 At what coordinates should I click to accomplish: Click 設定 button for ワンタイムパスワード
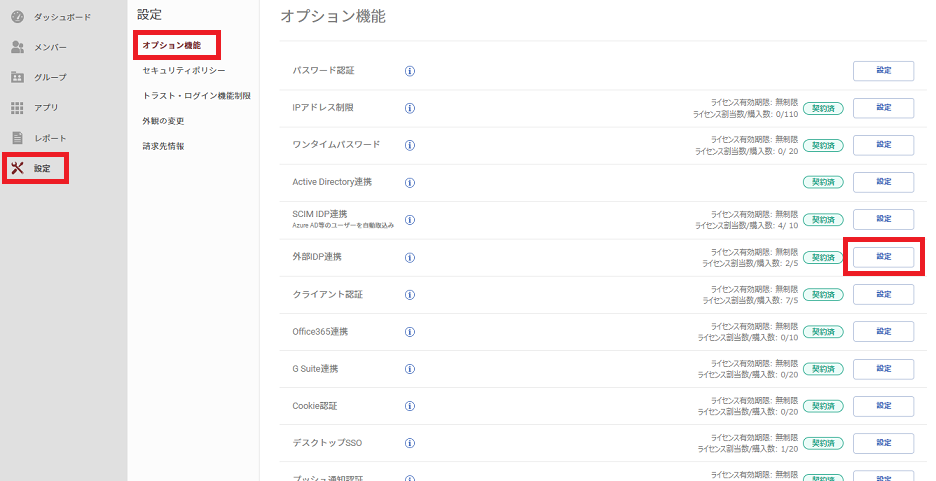(883, 145)
